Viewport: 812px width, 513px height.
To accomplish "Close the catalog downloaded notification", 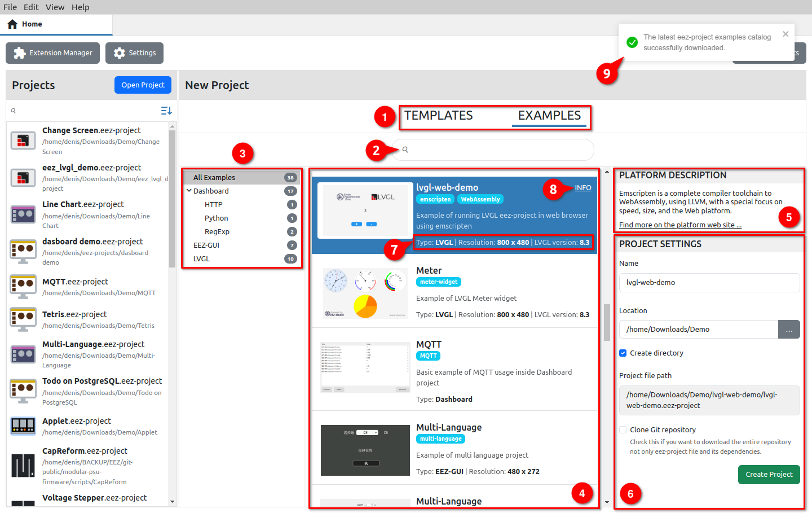I will [x=785, y=34].
